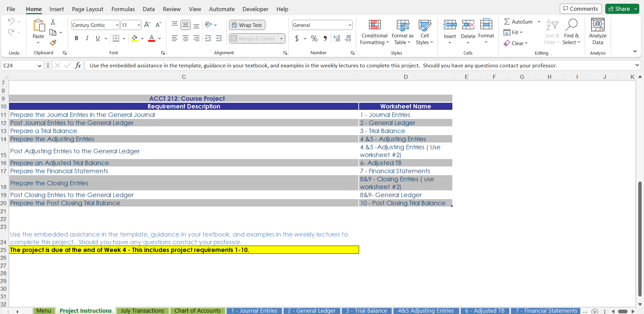Select the Format Painter brush
This screenshot has width=644, height=314.
53,43
